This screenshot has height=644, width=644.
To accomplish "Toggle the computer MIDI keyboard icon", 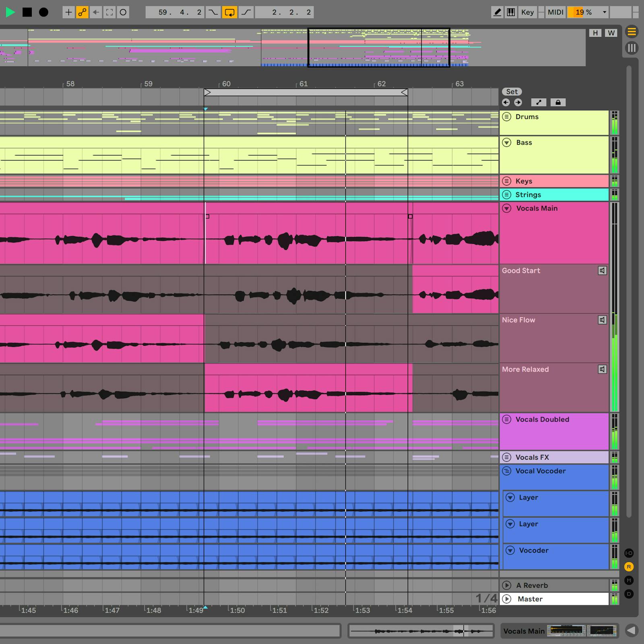I will (510, 12).
